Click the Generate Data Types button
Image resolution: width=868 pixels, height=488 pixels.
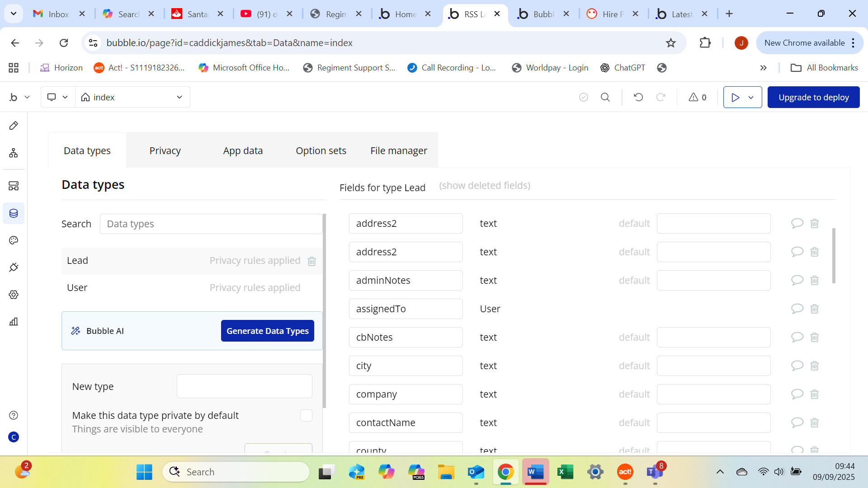(267, 331)
